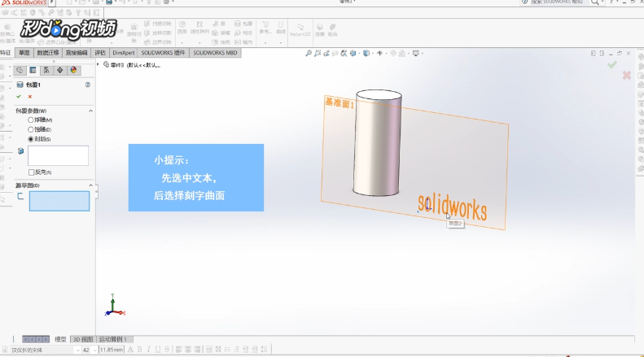Screen dimensions: 644x357
Task: Confirm the 包覆1 feature with green checkmark
Action: [19, 97]
